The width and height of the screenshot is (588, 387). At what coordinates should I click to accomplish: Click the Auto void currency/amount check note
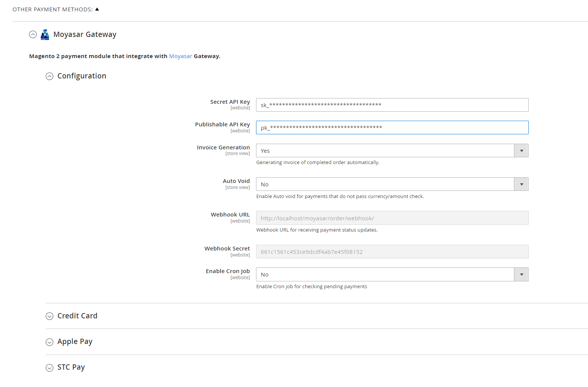[x=340, y=197]
